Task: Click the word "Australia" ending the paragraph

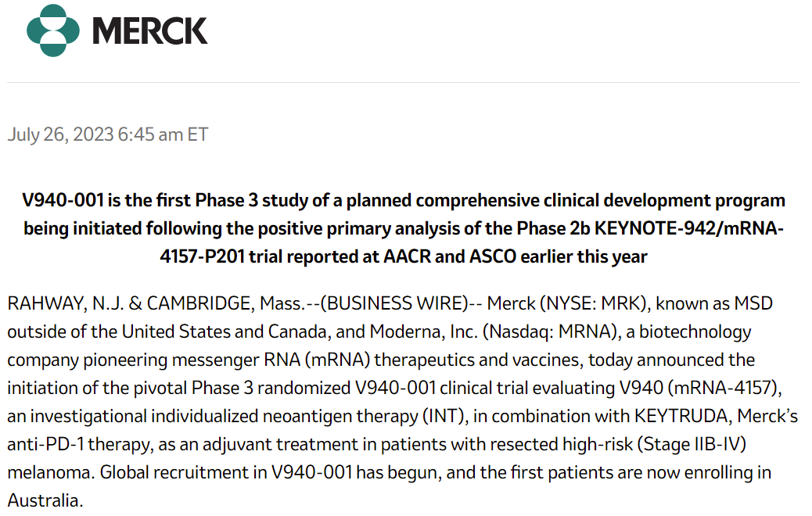Action: [44, 500]
